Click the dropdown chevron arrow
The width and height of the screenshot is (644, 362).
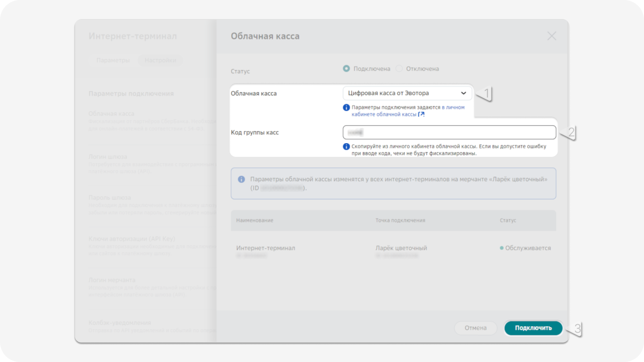point(463,93)
